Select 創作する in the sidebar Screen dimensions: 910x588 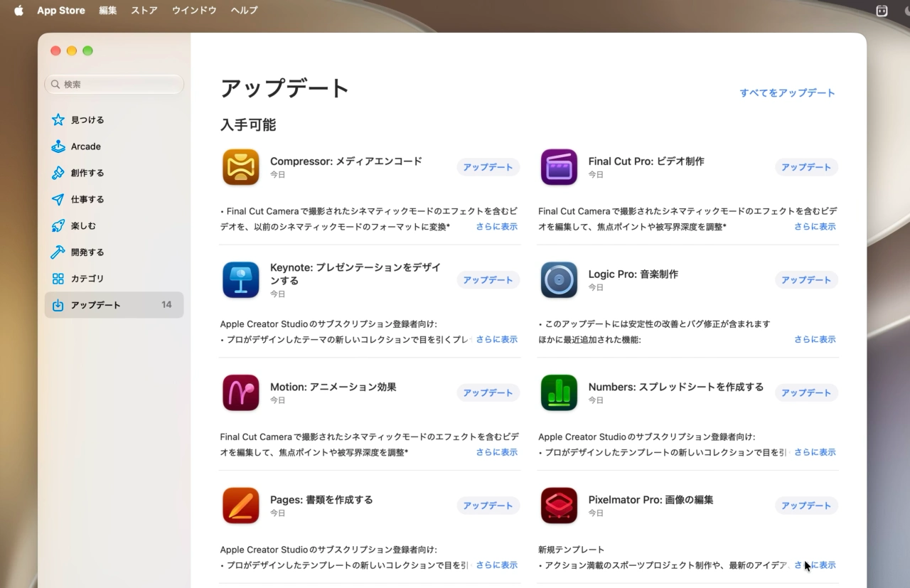[114, 173]
